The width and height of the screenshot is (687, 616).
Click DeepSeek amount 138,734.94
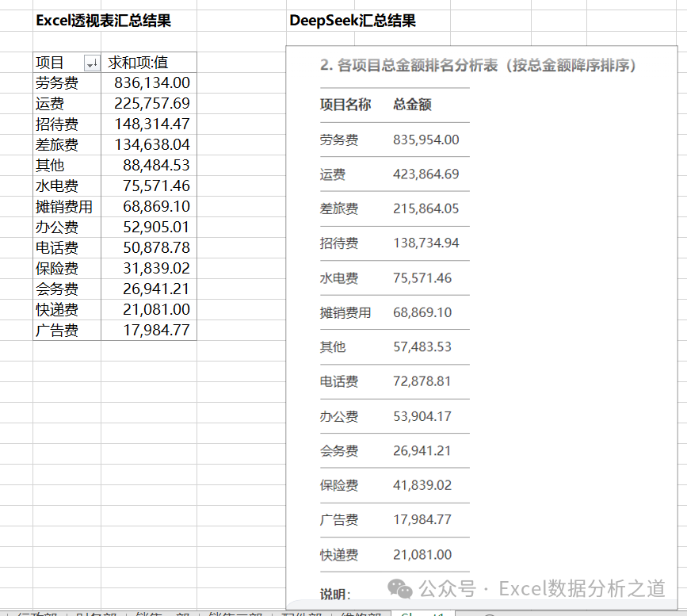coord(426,243)
